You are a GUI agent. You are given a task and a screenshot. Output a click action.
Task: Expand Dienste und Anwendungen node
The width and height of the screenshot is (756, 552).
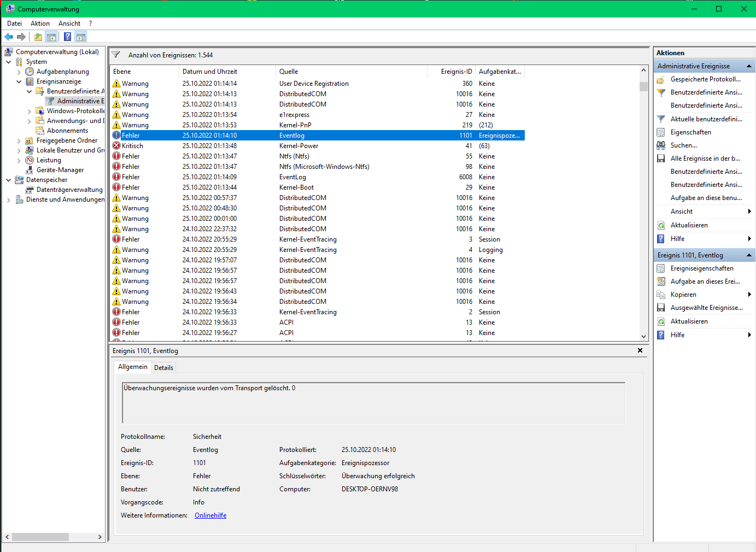point(9,199)
